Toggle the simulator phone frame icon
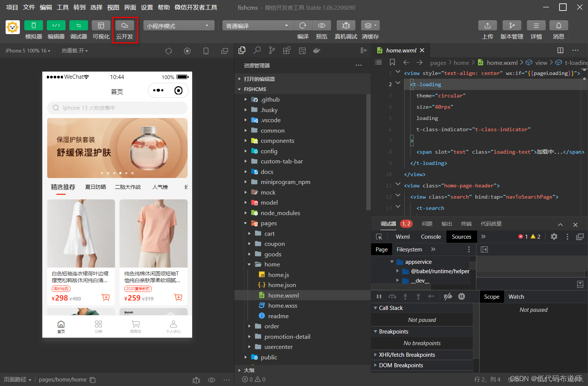Image resolution: width=588 pixels, height=386 pixels. point(206,51)
